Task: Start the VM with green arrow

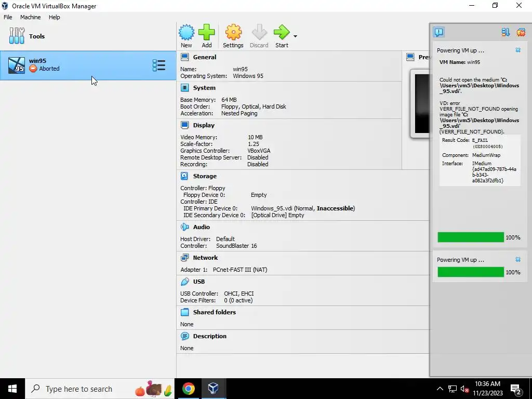Action: (282, 32)
